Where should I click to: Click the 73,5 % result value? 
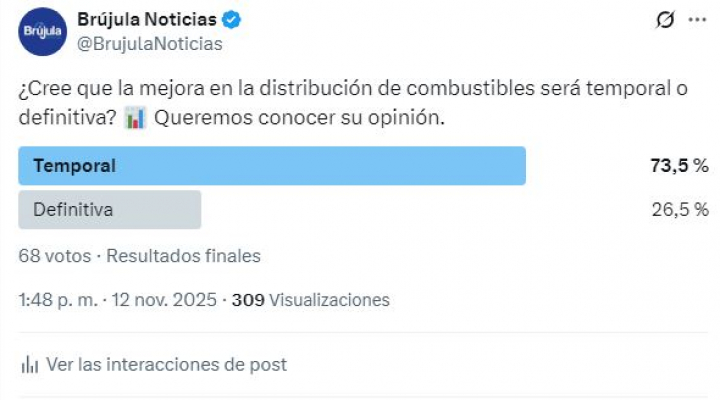[679, 166]
